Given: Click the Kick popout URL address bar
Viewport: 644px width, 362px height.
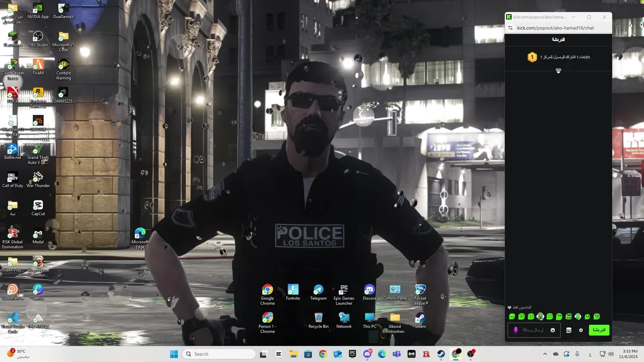Looking at the screenshot, I should click(x=555, y=28).
